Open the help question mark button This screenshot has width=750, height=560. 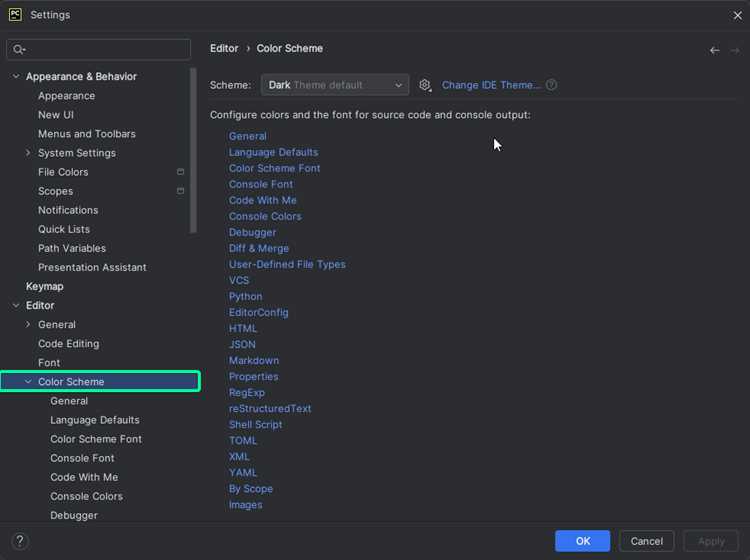click(x=20, y=541)
